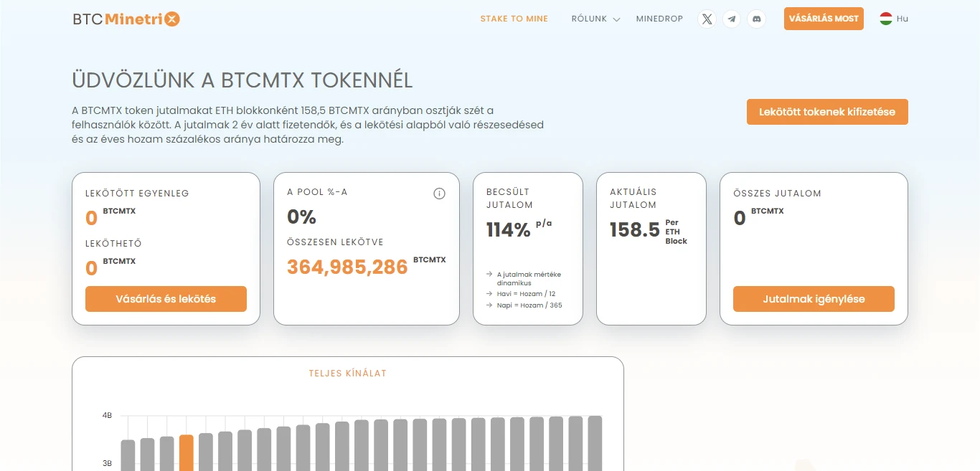The width and height of the screenshot is (980, 471).
Task: Click Jutalmak igénylése button
Action: pyautogui.click(x=814, y=299)
